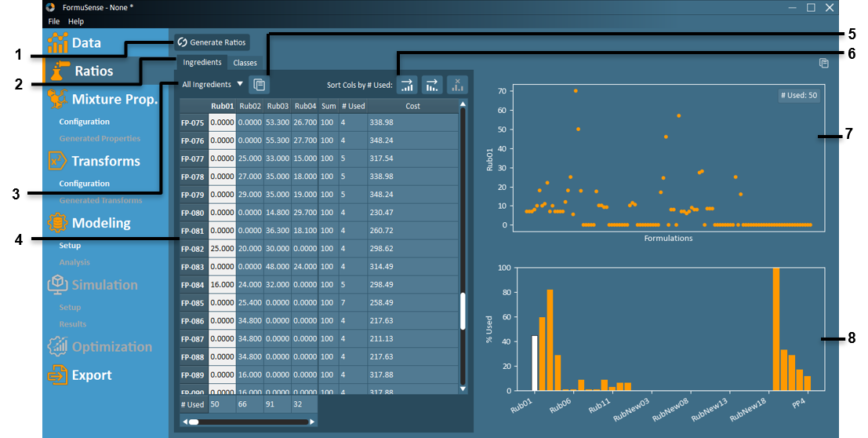Open the Help menu
The height and width of the screenshot is (438, 868).
(76, 21)
